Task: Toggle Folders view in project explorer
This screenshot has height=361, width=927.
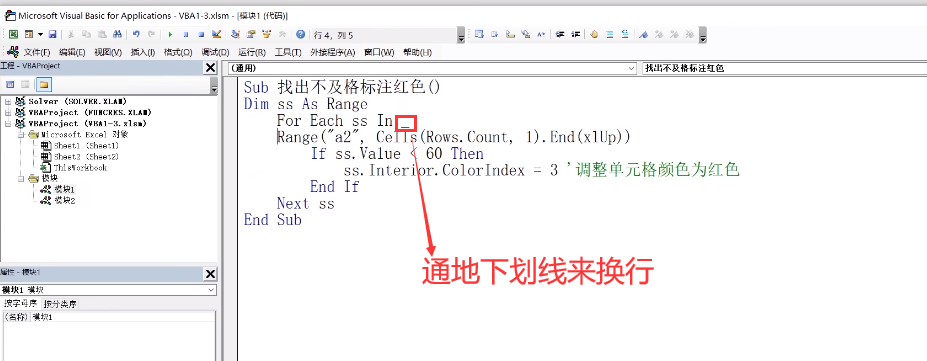Action: [x=45, y=84]
